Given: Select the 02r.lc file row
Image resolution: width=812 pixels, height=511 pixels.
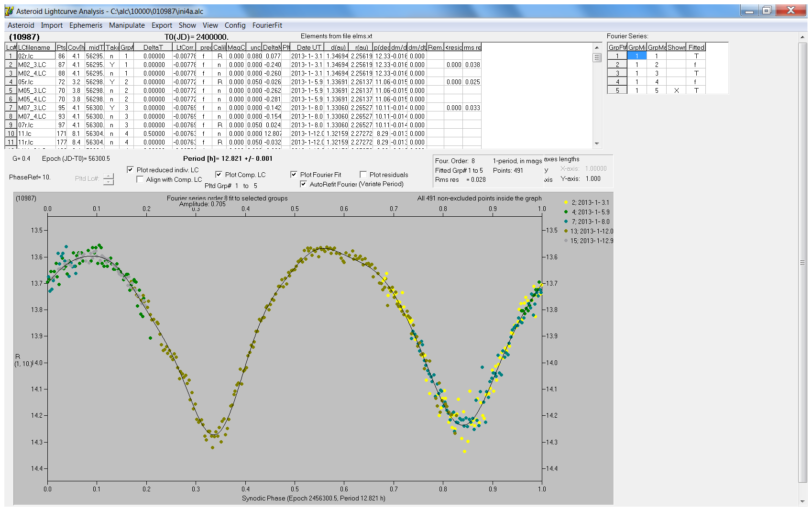Looking at the screenshot, I should [x=243, y=56].
